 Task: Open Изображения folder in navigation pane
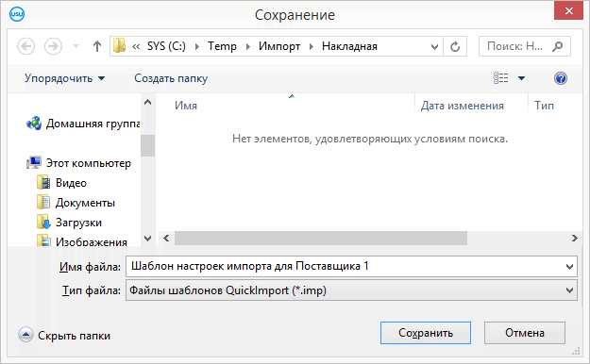click(x=82, y=241)
